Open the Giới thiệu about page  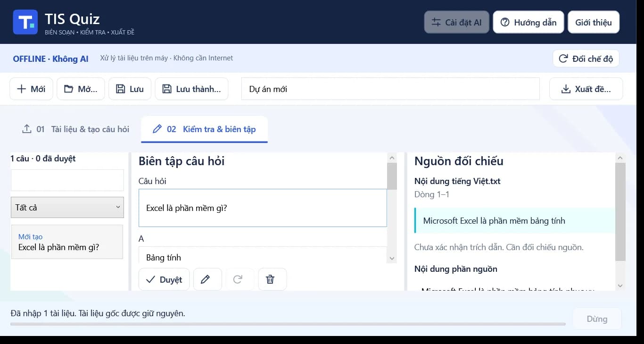point(593,22)
